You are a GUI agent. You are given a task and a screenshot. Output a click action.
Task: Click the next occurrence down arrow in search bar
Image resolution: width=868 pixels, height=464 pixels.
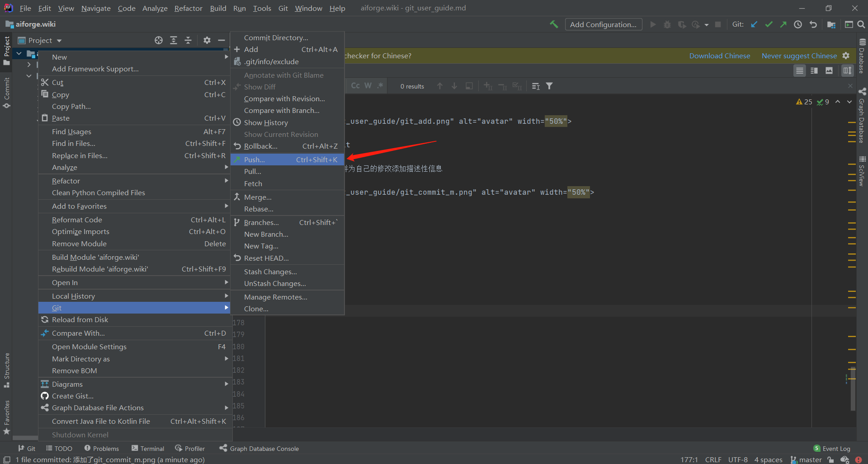[454, 86]
